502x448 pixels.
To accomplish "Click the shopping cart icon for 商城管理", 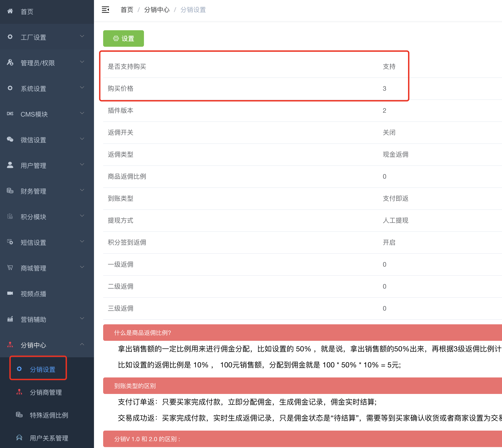I will point(10,268).
